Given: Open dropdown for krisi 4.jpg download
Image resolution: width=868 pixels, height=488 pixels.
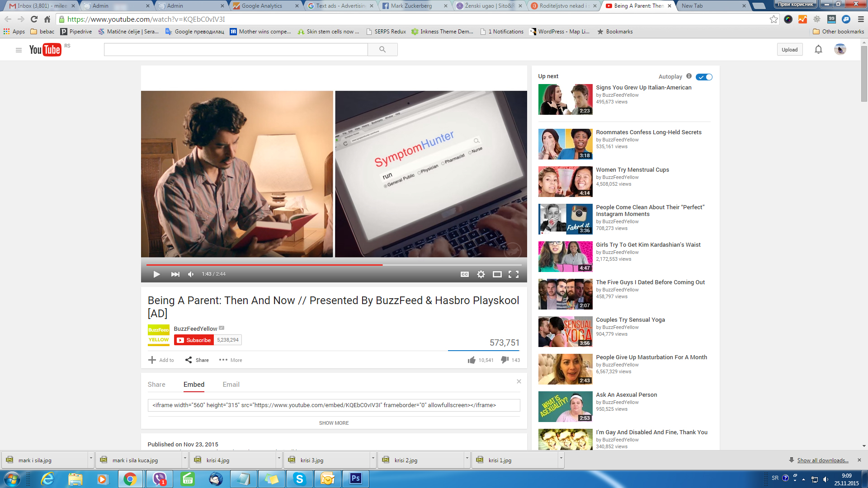Looking at the screenshot, I should (x=279, y=458).
